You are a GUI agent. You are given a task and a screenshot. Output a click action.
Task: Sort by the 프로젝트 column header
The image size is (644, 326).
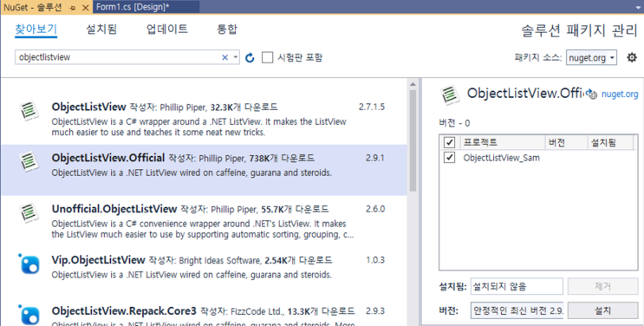pyautogui.click(x=503, y=143)
